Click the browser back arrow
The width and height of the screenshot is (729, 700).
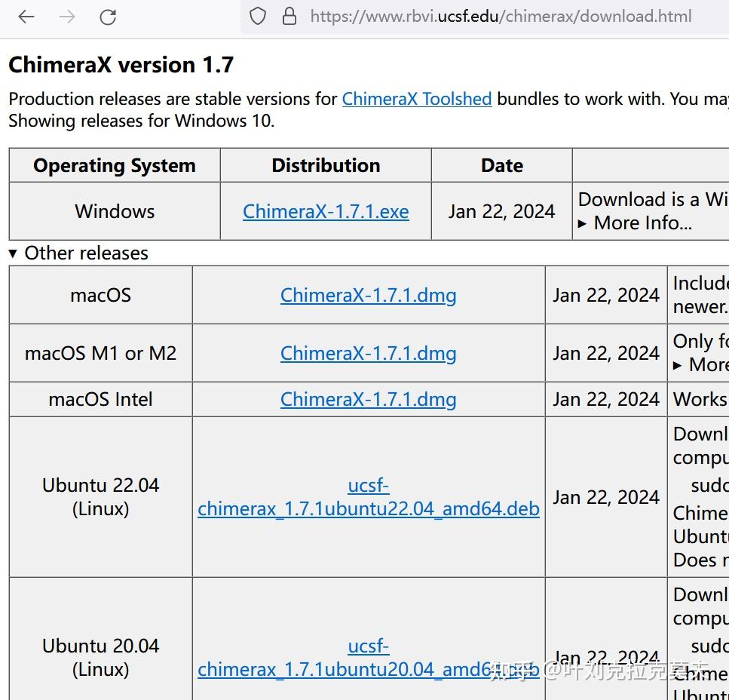pos(26,17)
